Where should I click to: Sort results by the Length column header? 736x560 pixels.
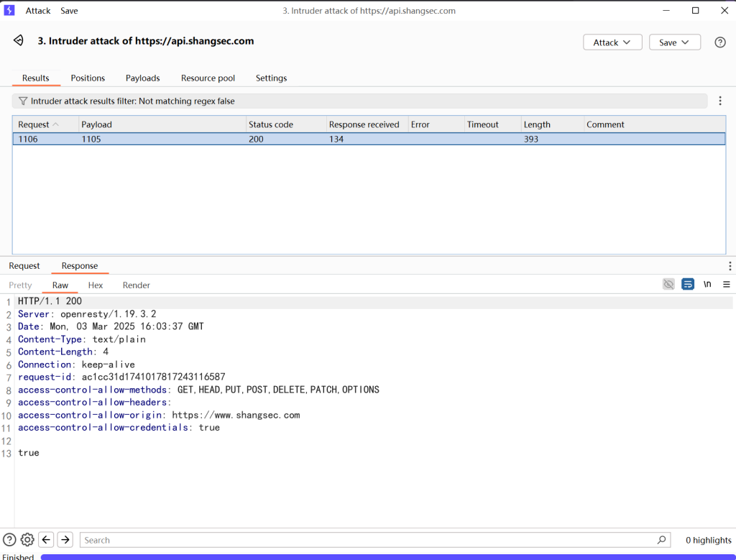537,124
